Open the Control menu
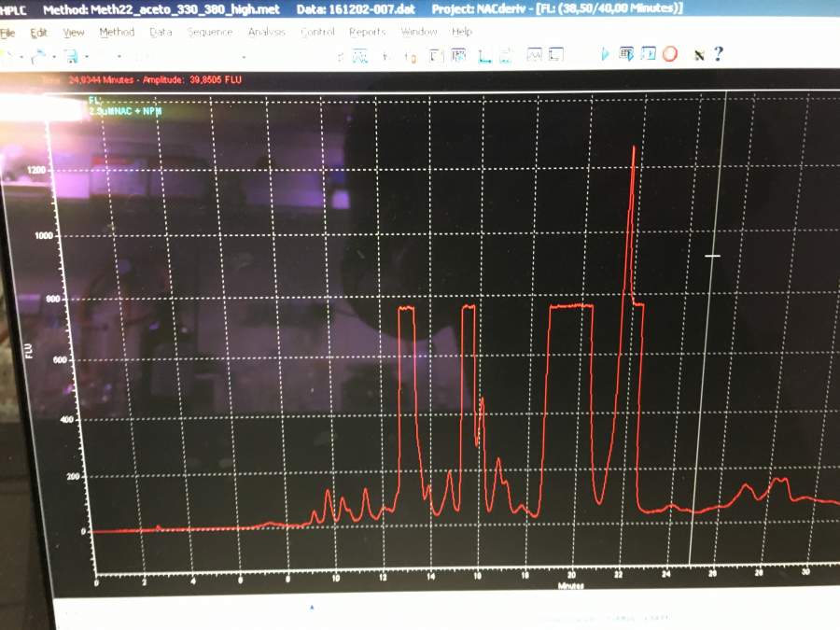The image size is (840, 630). point(317,32)
